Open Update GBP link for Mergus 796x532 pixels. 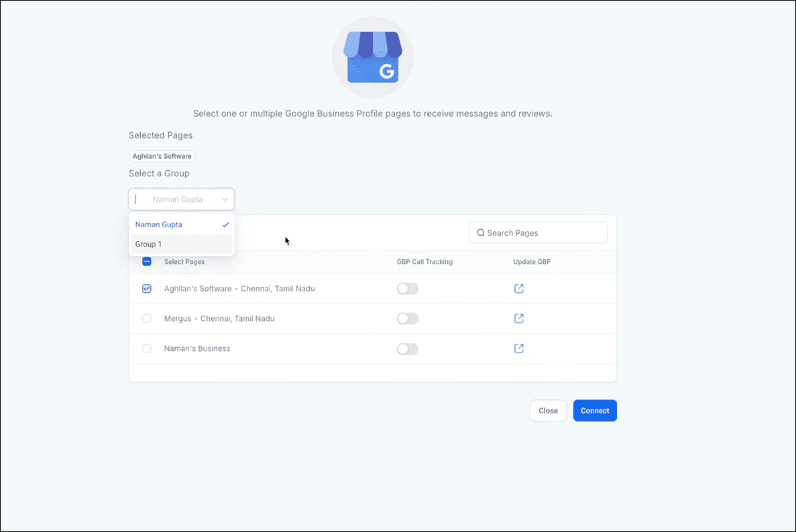click(x=518, y=318)
